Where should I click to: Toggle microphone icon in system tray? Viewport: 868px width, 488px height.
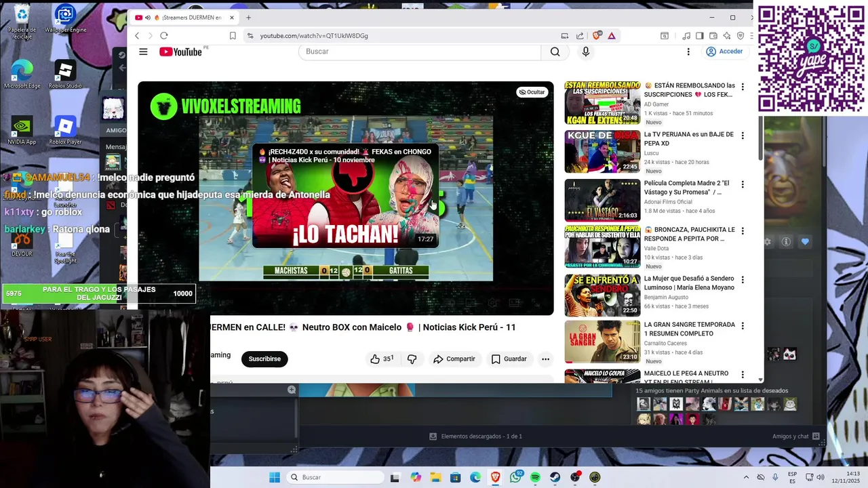[x=775, y=477]
